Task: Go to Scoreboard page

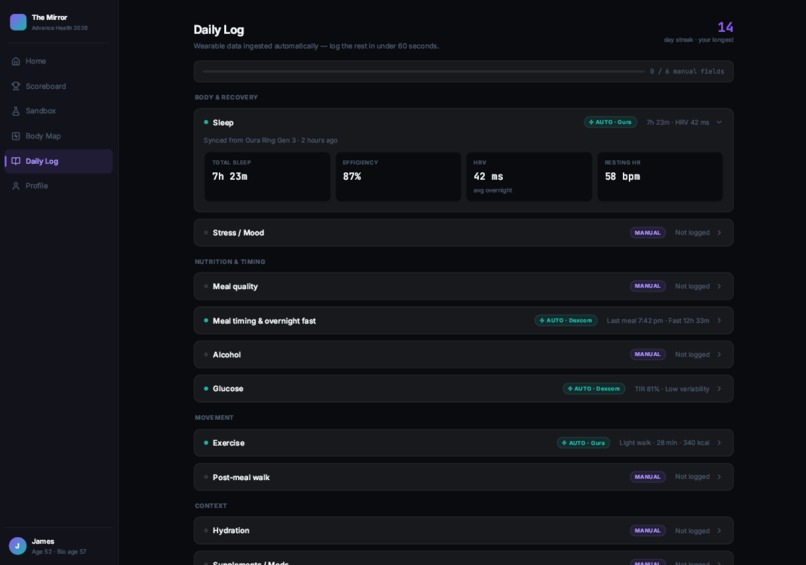Action: coord(59,86)
